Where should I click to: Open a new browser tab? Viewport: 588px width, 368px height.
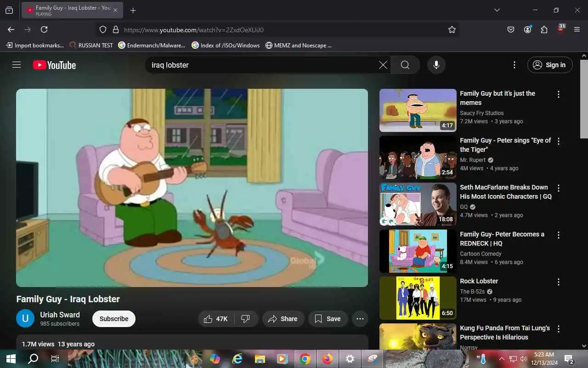pyautogui.click(x=133, y=10)
